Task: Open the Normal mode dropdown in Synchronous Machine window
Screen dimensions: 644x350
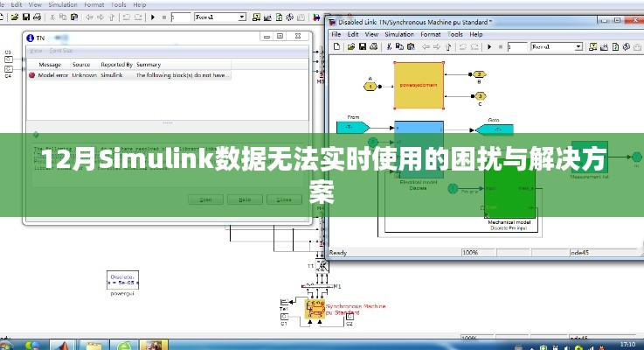Action: pyautogui.click(x=578, y=47)
